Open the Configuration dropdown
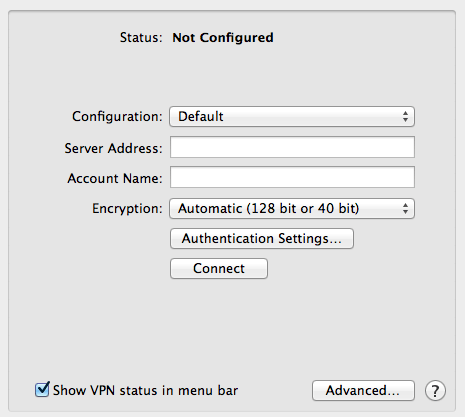This screenshot has width=465, height=417. pos(292,117)
